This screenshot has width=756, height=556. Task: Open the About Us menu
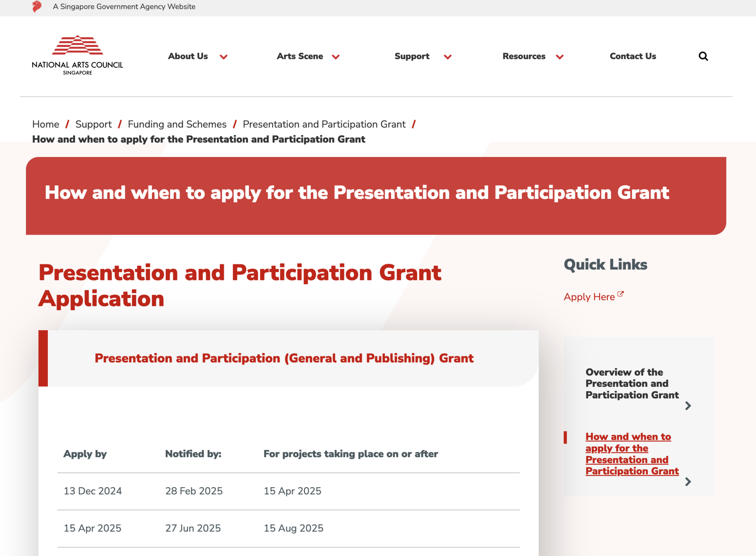click(188, 56)
